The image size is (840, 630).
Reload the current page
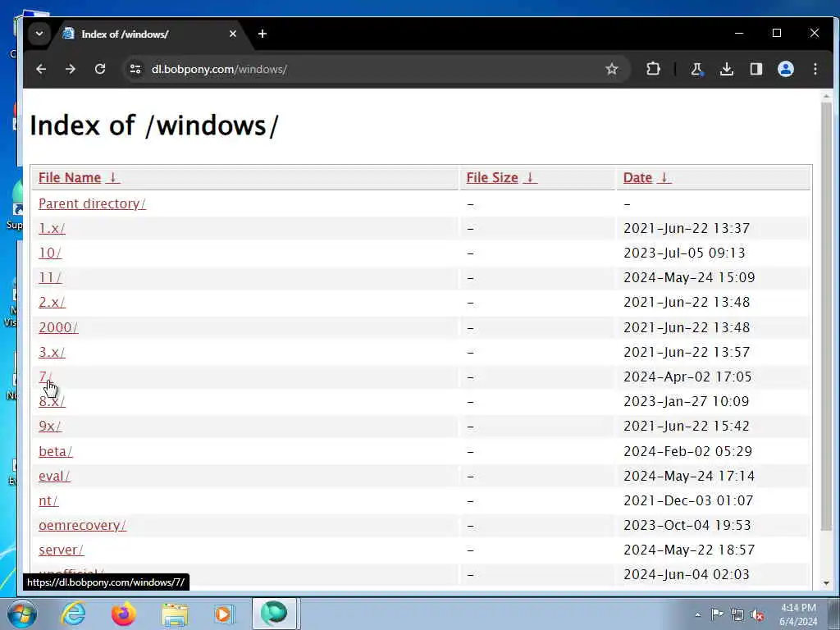[x=99, y=69]
